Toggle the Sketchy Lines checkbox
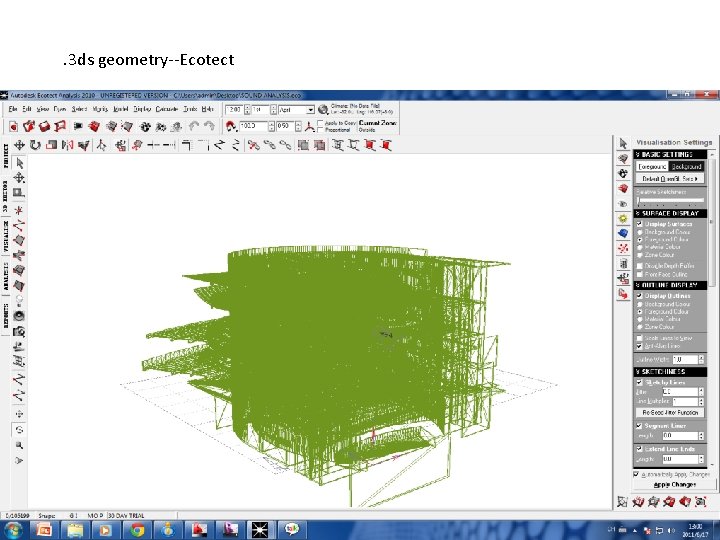 639,382
